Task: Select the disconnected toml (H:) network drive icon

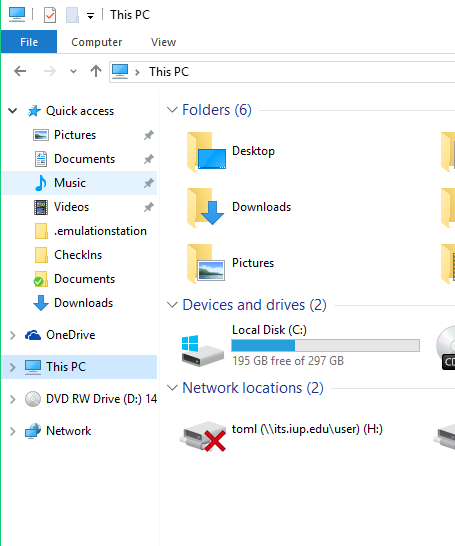Action: [203, 436]
